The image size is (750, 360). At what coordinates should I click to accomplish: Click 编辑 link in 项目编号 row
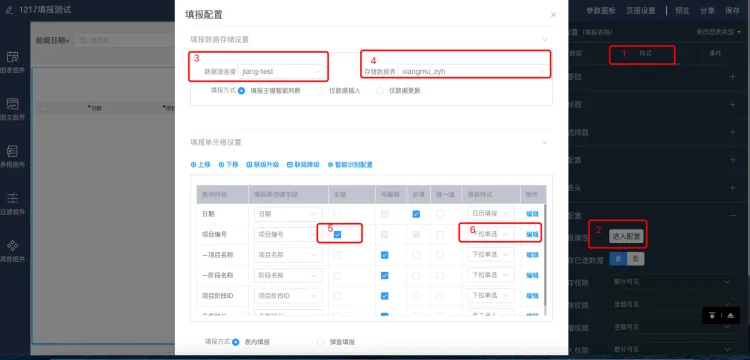click(x=532, y=234)
